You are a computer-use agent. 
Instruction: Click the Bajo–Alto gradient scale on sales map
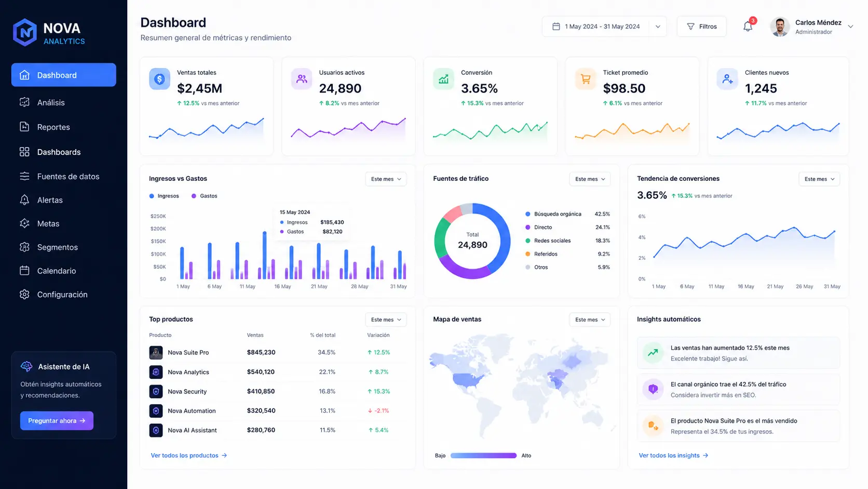(483, 456)
